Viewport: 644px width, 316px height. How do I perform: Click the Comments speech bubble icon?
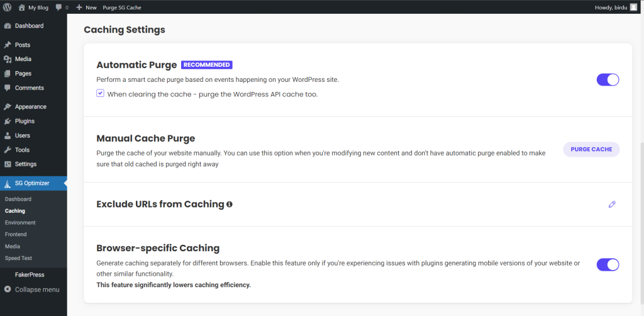(x=8, y=88)
